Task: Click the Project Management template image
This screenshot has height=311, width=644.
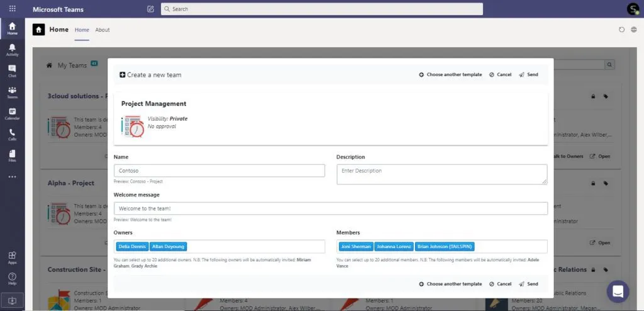Action: [x=133, y=127]
